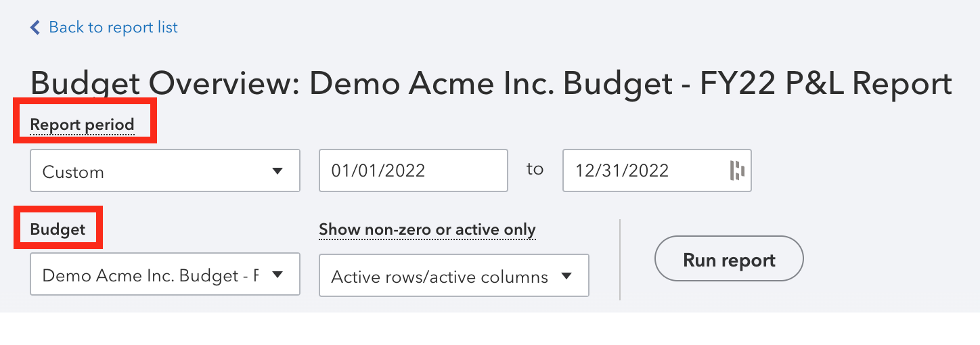Click the 12/31/2022 end date field

pos(656,170)
